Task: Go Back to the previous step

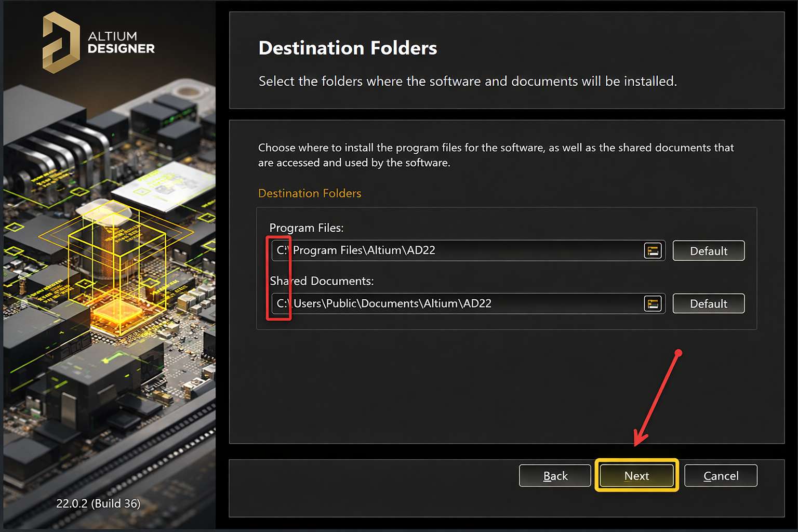Action: 555,475
